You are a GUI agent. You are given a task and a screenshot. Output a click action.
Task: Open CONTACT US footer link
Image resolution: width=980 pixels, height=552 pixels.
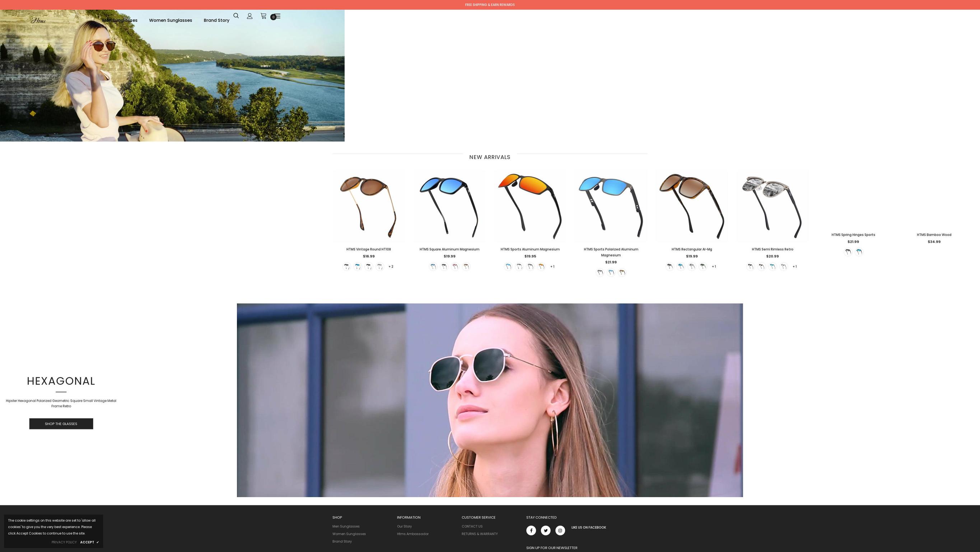coord(472,527)
